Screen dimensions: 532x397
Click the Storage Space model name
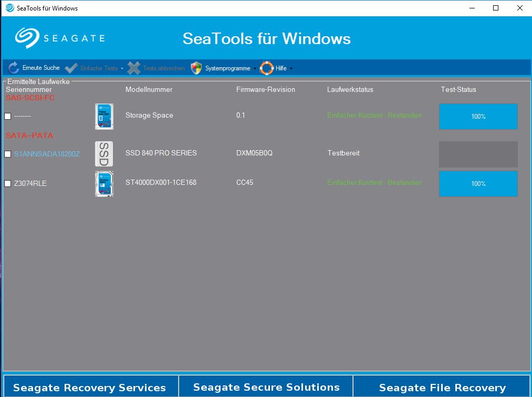point(149,116)
